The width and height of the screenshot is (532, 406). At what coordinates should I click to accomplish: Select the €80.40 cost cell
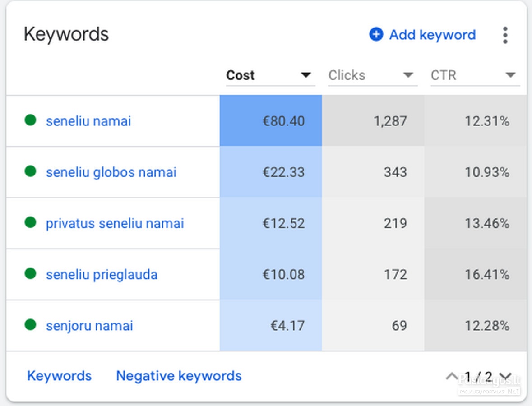271,121
